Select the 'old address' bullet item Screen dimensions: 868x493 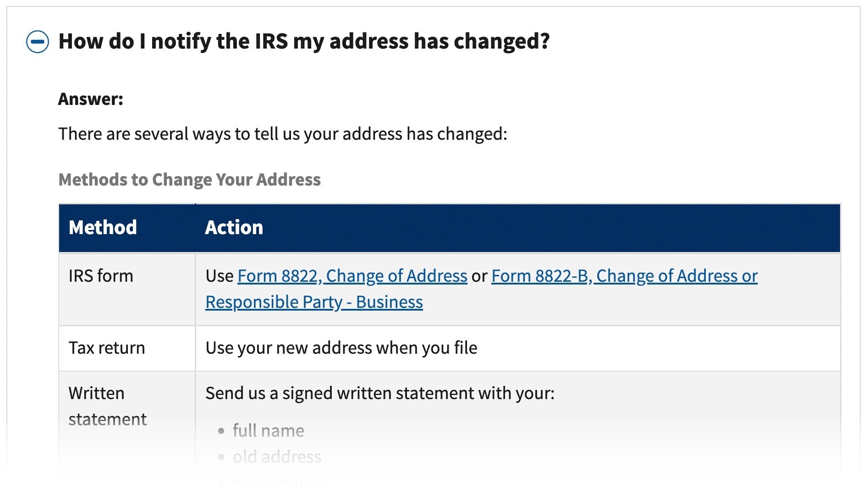coord(277,457)
